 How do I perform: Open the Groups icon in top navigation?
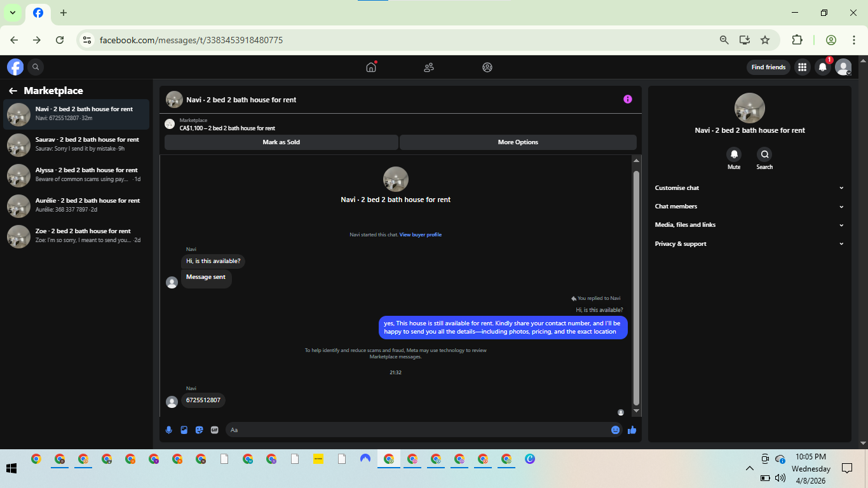coord(487,67)
